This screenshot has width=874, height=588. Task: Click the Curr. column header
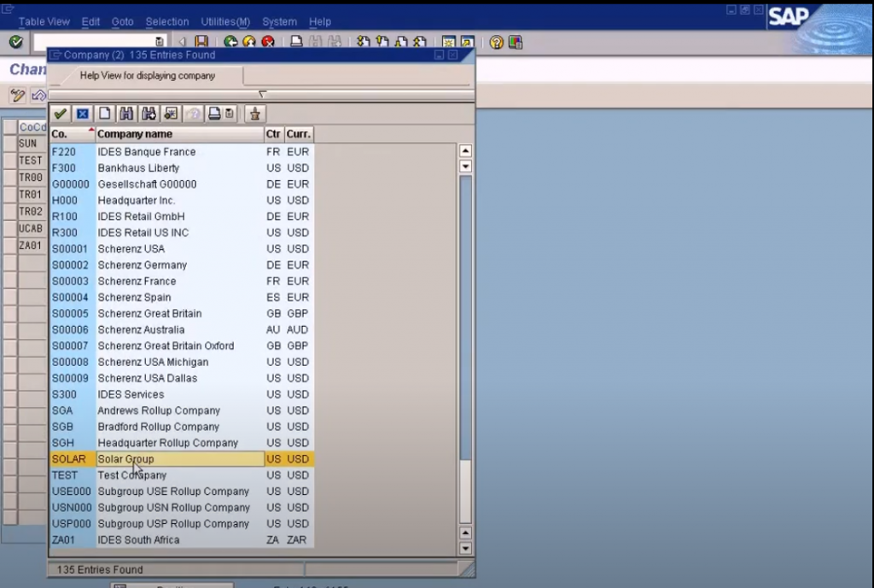(x=299, y=134)
